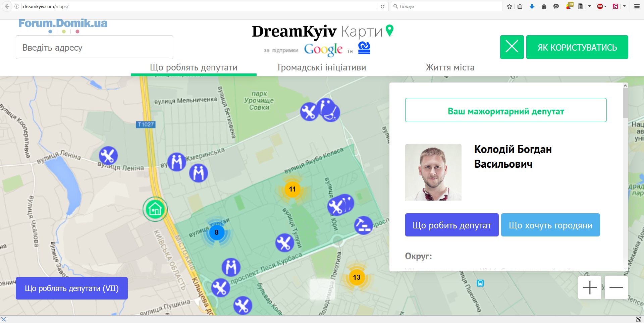Screen dimensions: 644x323
Task: Select the blue carousel dot under Forum.Domik.ua
Action: pyautogui.click(x=50, y=32)
